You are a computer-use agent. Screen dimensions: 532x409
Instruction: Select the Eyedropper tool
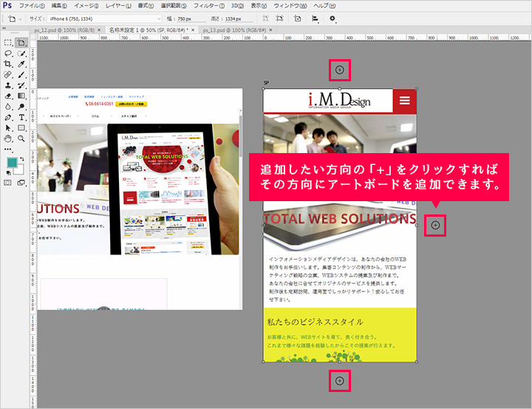pyautogui.click(x=21, y=64)
